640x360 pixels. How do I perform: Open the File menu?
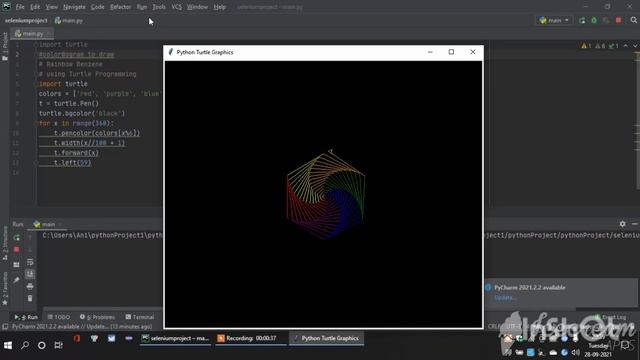coord(20,7)
